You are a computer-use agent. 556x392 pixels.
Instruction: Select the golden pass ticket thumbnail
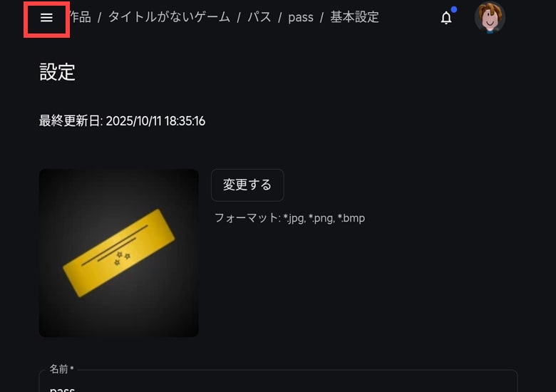point(119,253)
